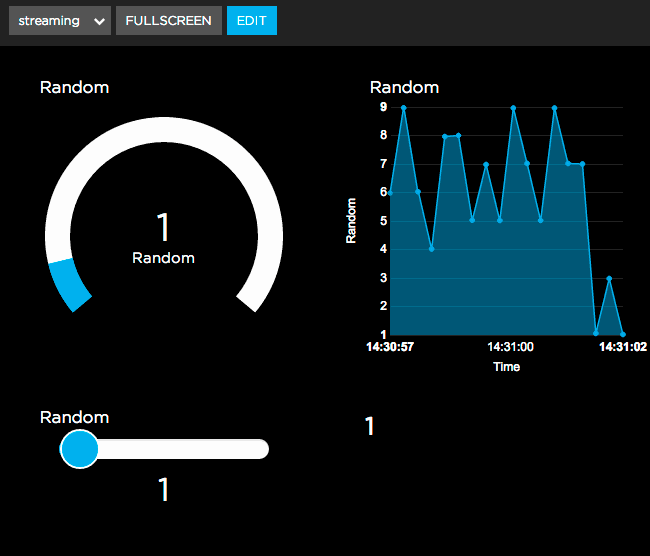Viewport: 650px width, 556px height.
Task: Click the chart's first data point at 14:30:57
Action: 390,192
